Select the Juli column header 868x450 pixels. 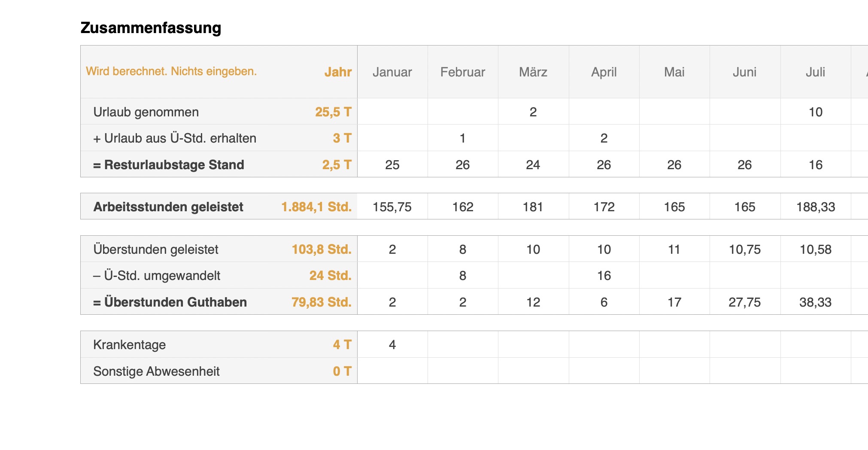[x=815, y=72]
